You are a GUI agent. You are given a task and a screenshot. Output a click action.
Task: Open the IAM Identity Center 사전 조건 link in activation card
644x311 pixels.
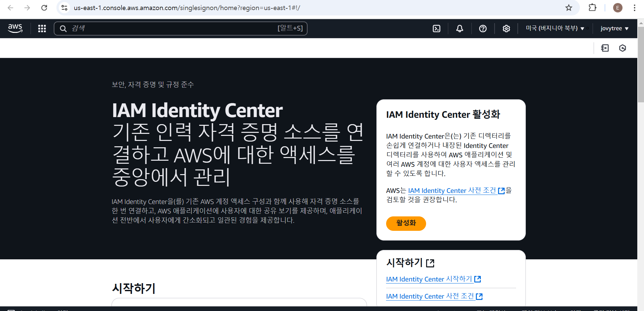click(456, 191)
